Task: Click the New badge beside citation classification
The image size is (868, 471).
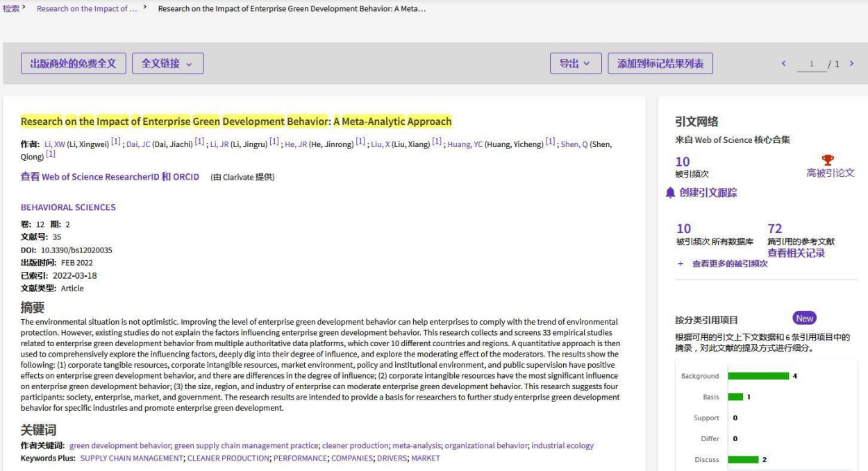Action: point(804,318)
